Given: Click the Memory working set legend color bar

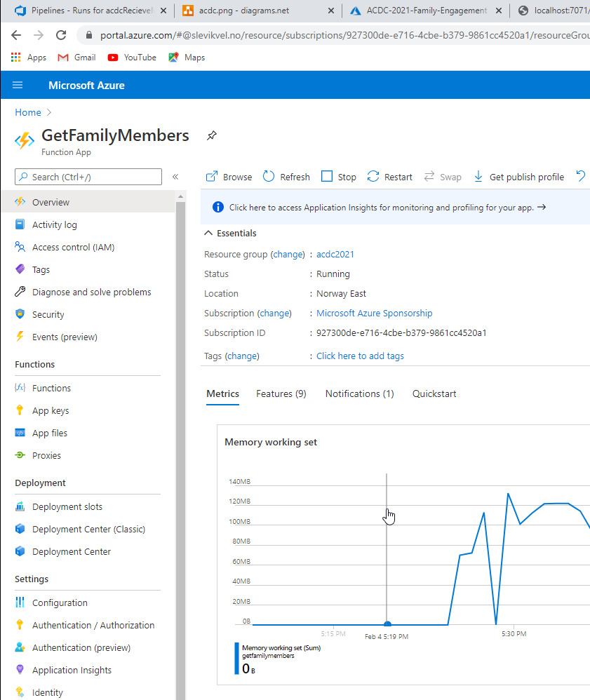Looking at the screenshot, I should (236, 659).
